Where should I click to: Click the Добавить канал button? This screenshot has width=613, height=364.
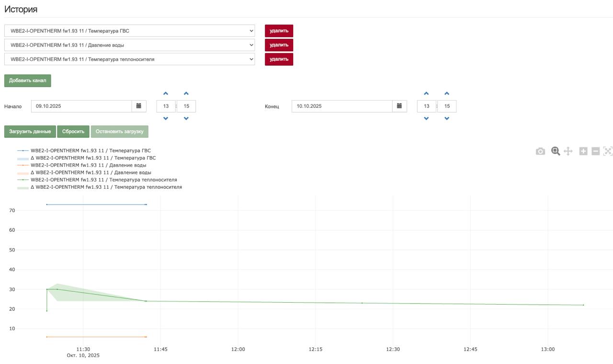(28, 80)
